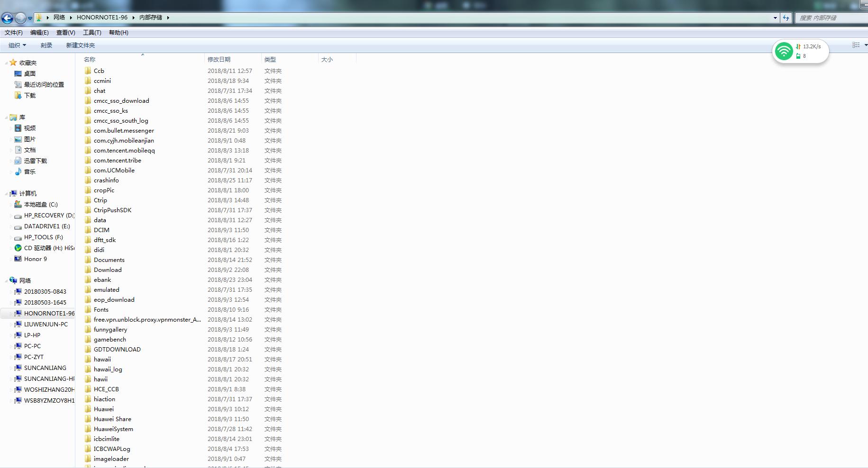Go back with the Back arrow button

coord(7,18)
